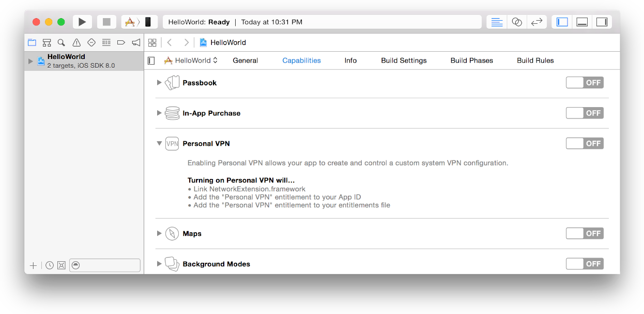Open the HelloWorld target selector dropdown
Screen dimensions: 644x314
191,61
